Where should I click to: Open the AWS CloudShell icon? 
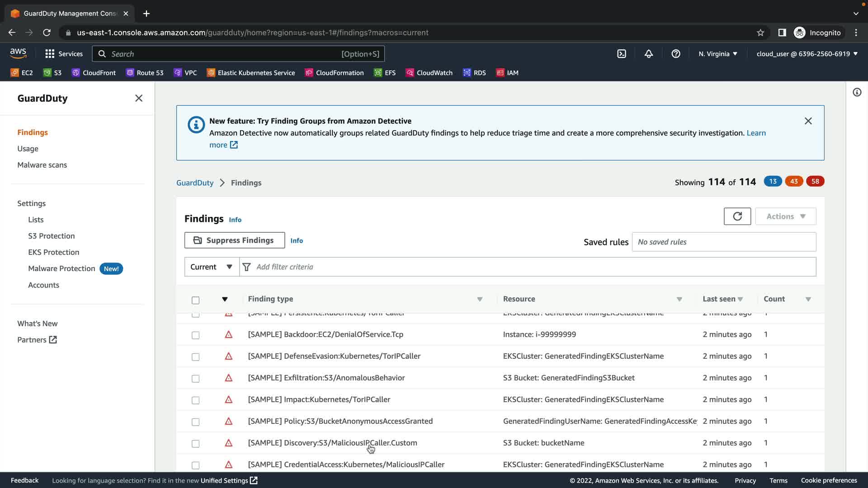[x=622, y=54]
